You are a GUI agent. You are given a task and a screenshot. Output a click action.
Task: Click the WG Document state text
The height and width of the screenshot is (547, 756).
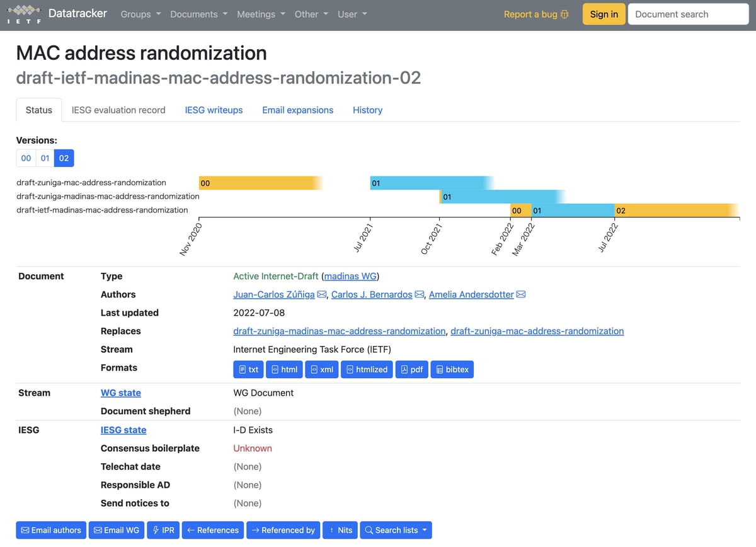[x=263, y=393]
